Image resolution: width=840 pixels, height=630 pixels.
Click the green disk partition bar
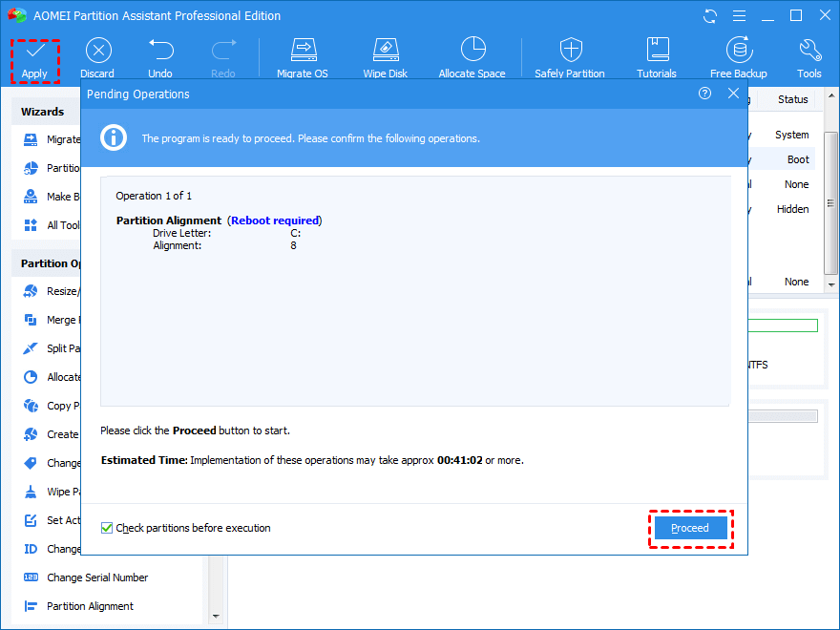(x=783, y=325)
